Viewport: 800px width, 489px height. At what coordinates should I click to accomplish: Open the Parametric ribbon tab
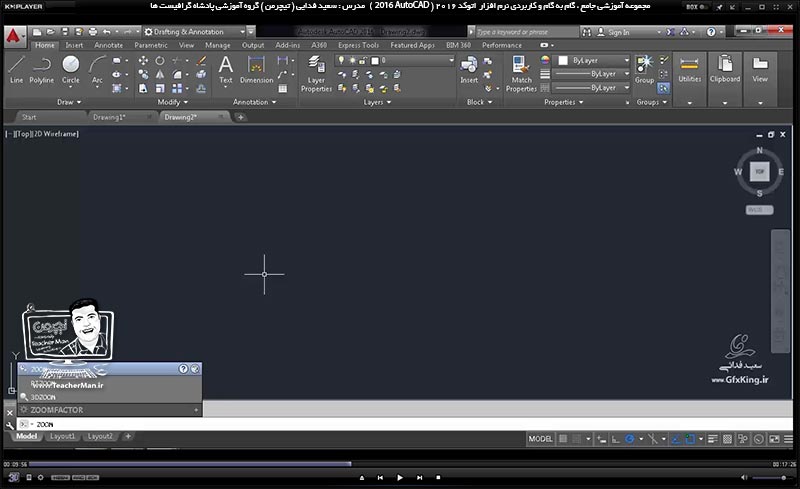tap(151, 45)
